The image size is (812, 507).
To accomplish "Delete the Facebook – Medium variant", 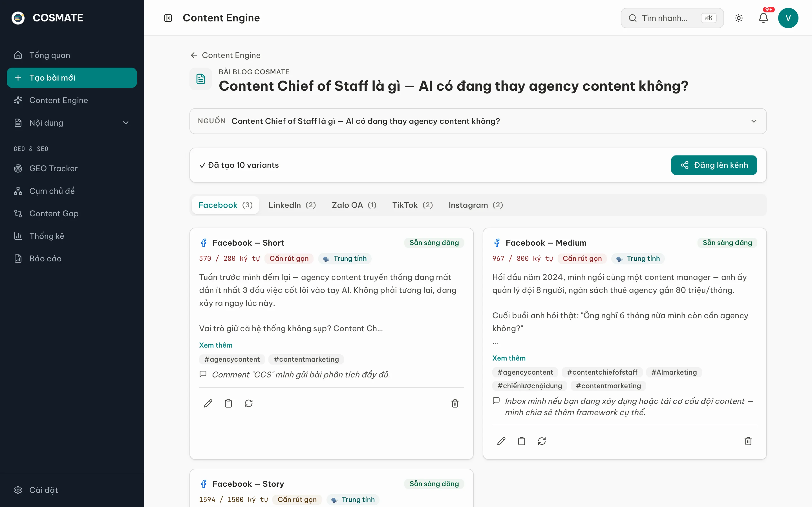I will point(748,441).
